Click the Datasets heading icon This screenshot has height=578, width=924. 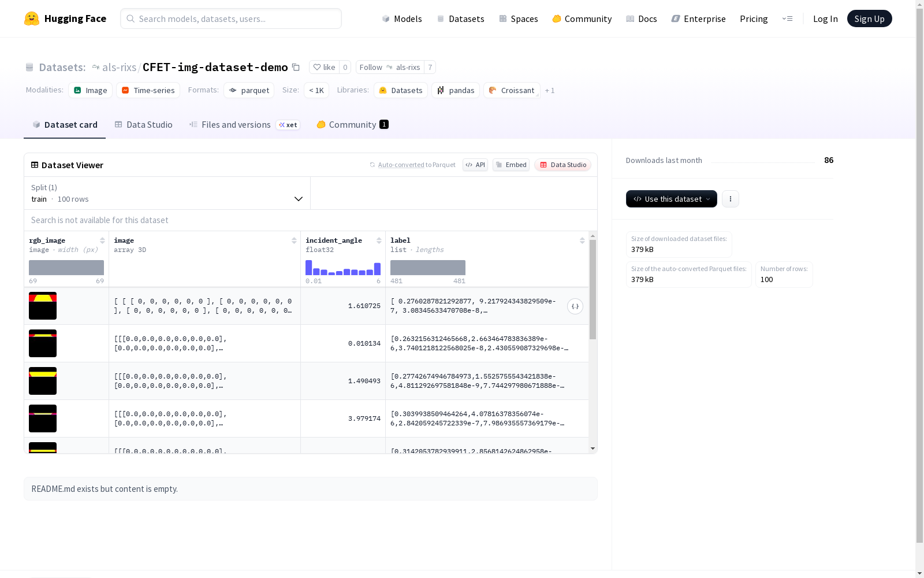point(29,67)
